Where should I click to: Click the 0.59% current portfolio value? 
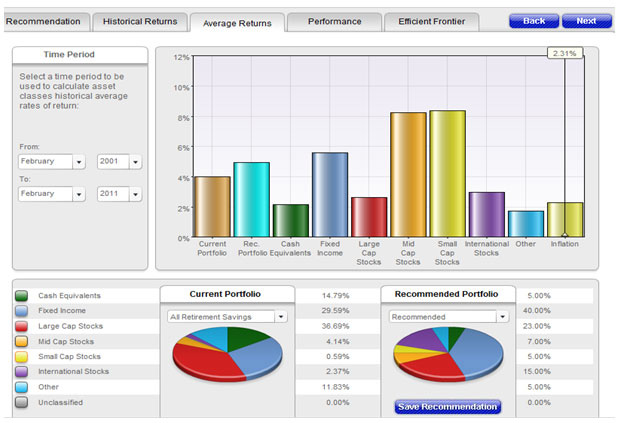[338, 357]
